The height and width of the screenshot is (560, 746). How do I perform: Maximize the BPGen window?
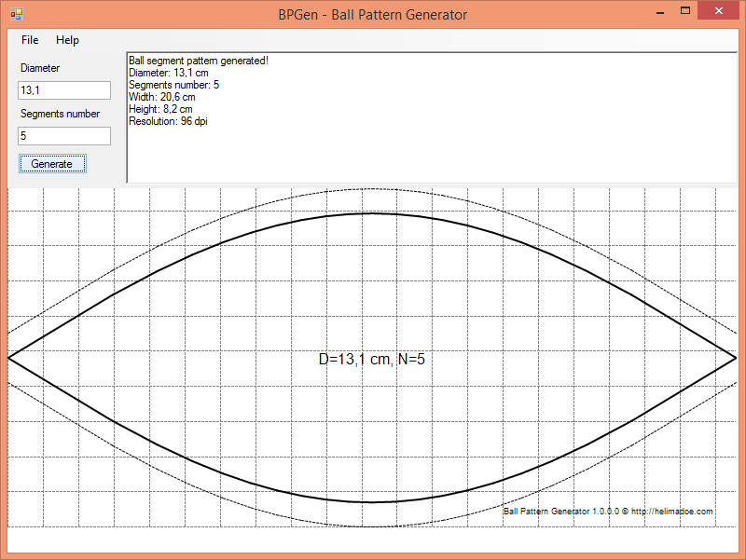(685, 11)
